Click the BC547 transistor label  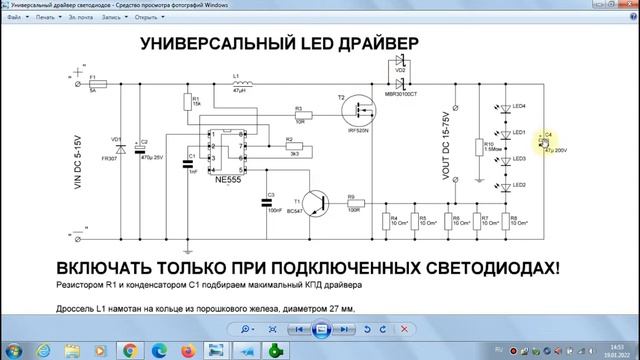point(295,211)
